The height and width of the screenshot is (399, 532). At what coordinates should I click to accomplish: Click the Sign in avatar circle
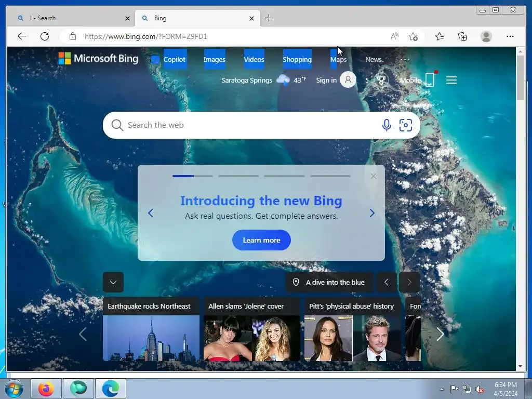click(348, 79)
